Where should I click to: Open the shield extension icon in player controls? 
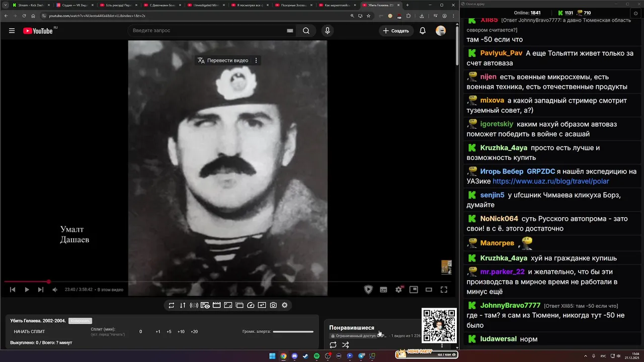[x=368, y=289]
